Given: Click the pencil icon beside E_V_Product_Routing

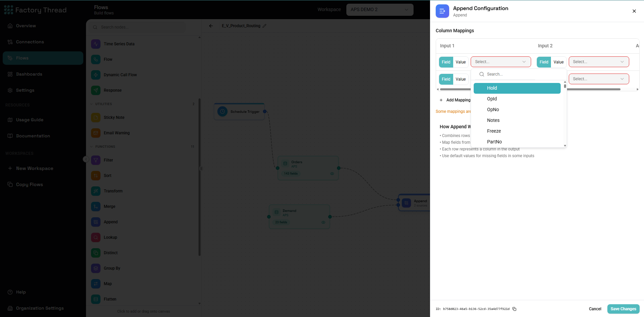Looking at the screenshot, I should tap(264, 26).
